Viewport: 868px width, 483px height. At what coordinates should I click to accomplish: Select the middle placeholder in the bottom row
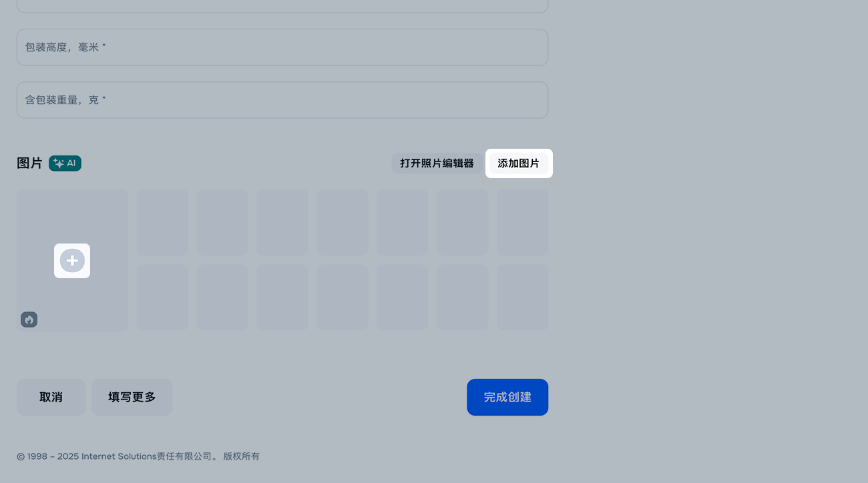coord(343,297)
